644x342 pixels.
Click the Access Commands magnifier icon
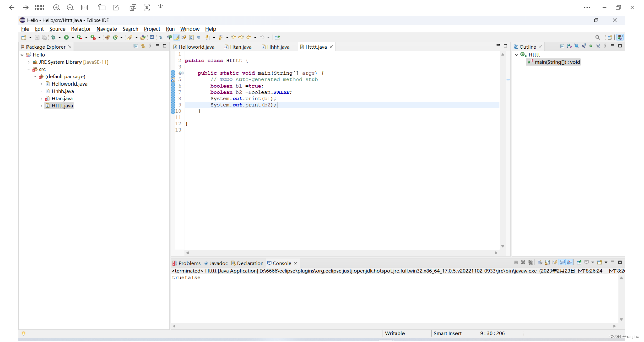tap(598, 37)
